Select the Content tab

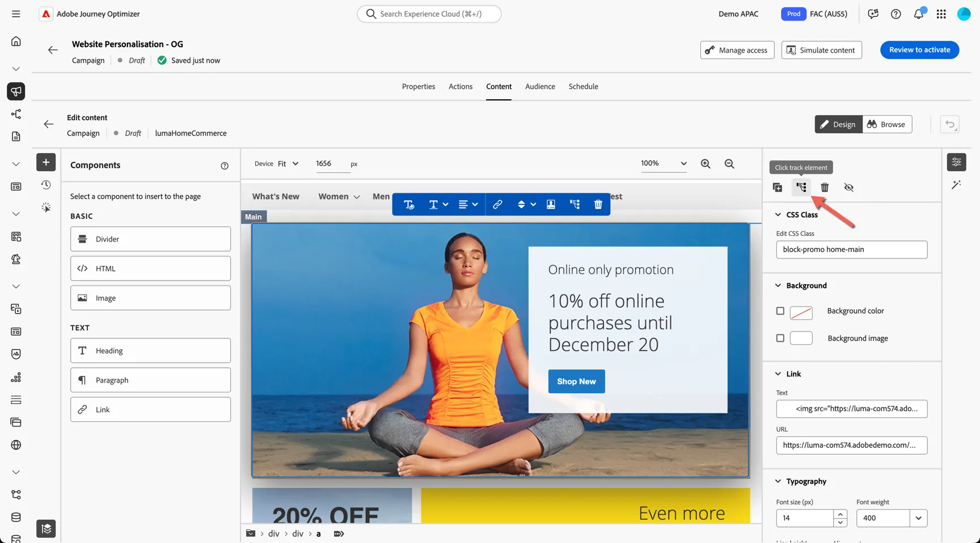point(499,86)
